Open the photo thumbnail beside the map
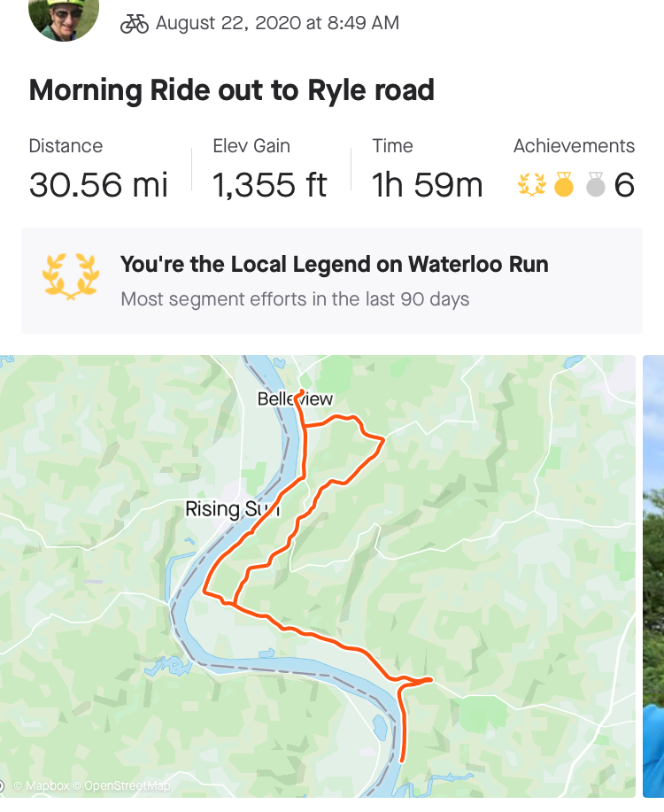664x812 pixels. coord(653,576)
